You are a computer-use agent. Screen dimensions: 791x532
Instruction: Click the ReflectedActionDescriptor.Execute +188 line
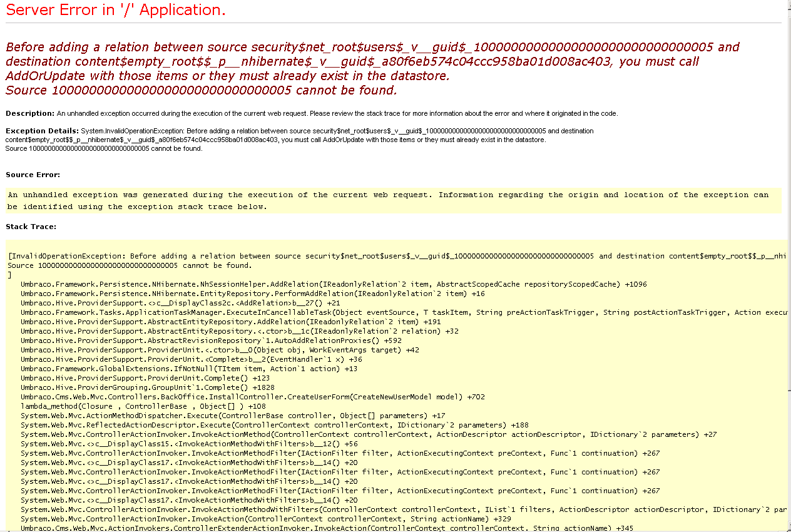pos(274,425)
